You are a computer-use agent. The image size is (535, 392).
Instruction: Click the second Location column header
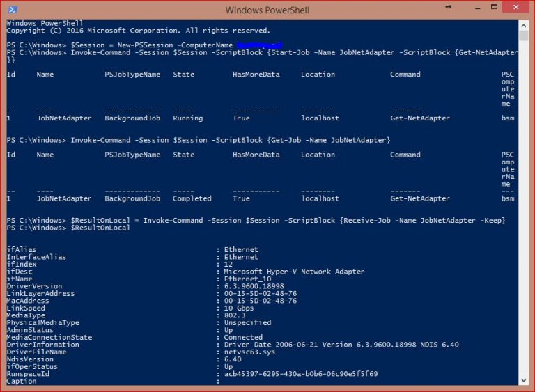(318, 155)
